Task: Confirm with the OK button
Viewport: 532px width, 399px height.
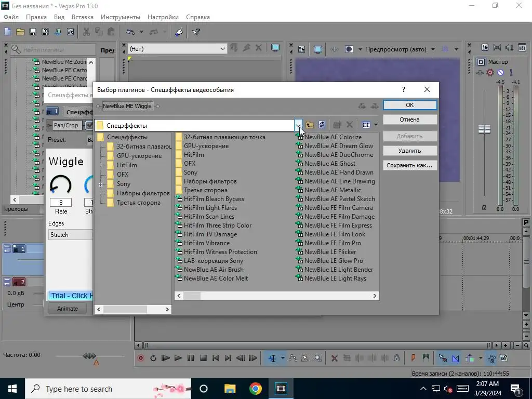Action: tap(410, 105)
